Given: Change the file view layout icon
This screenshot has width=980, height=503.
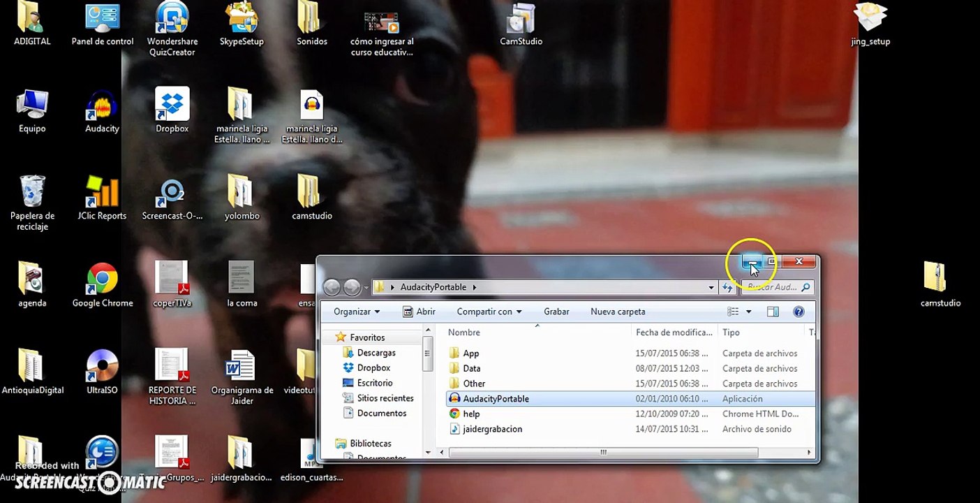Looking at the screenshot, I should click(x=733, y=312).
